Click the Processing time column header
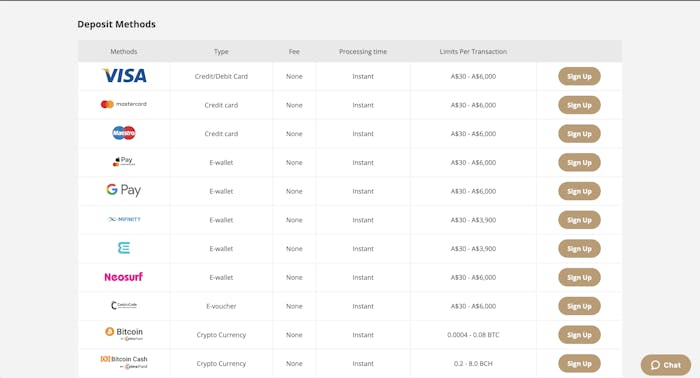The height and width of the screenshot is (378, 700). [x=363, y=51]
